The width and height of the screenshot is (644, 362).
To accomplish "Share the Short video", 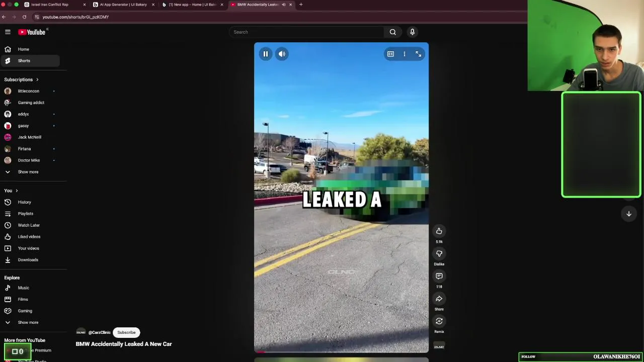I will (x=439, y=299).
